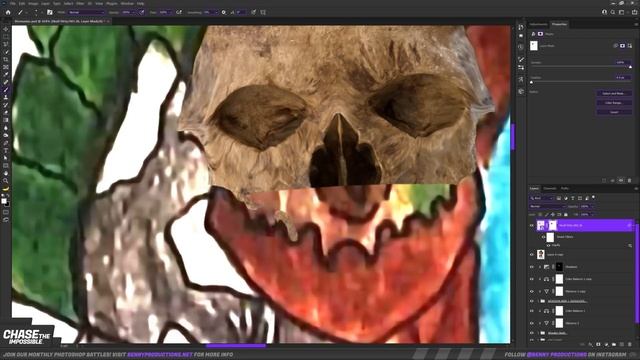Open the Kind filter dropdown in Layers
The width and height of the screenshot is (640, 360).
click(542, 198)
